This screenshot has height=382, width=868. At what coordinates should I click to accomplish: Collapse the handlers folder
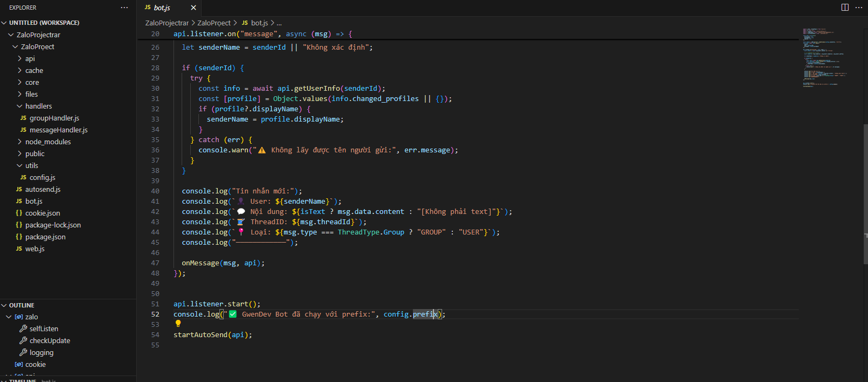tap(19, 106)
